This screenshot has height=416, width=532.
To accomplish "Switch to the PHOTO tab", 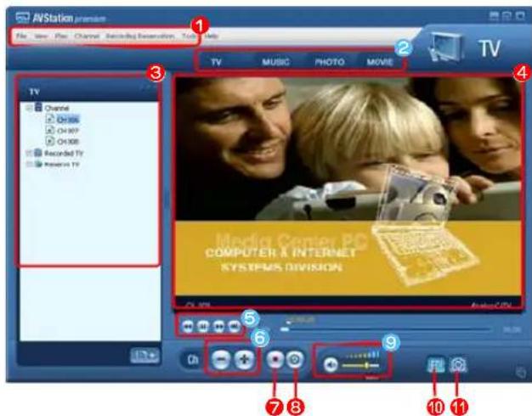I will click(330, 62).
